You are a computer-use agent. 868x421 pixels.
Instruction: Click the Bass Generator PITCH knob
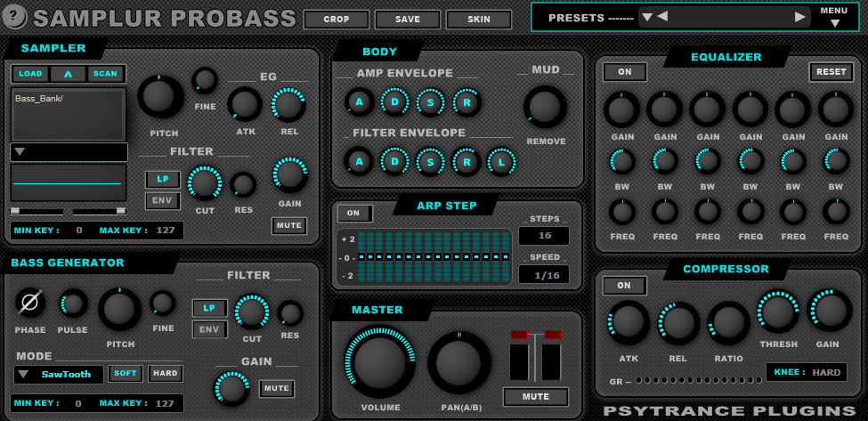pyautogui.click(x=119, y=310)
